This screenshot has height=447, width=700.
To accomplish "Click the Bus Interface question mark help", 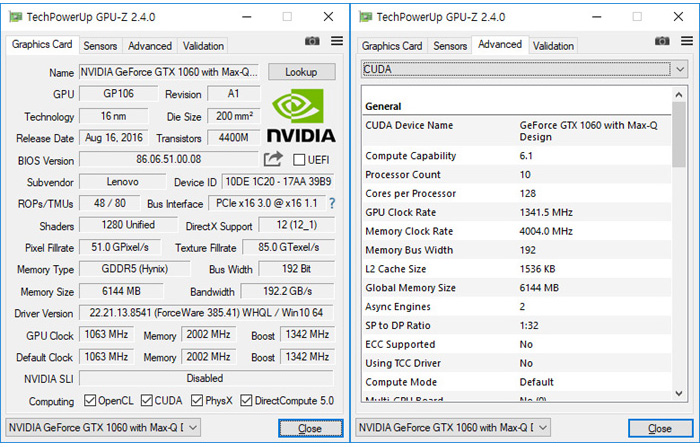I will click(x=332, y=203).
